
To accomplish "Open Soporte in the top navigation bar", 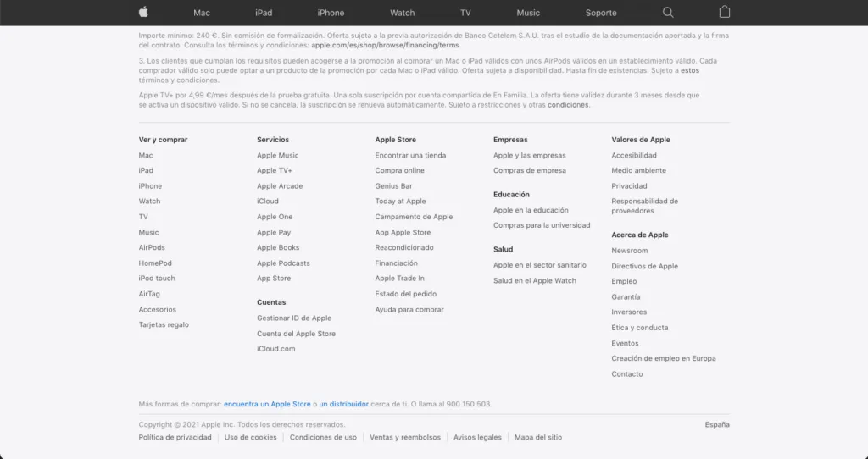I will (x=601, y=13).
